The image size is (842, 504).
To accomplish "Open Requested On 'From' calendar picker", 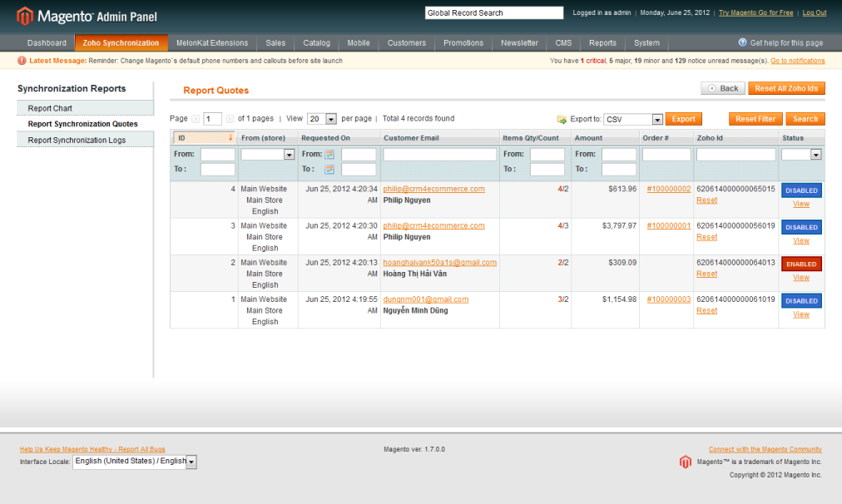I will pos(329,155).
